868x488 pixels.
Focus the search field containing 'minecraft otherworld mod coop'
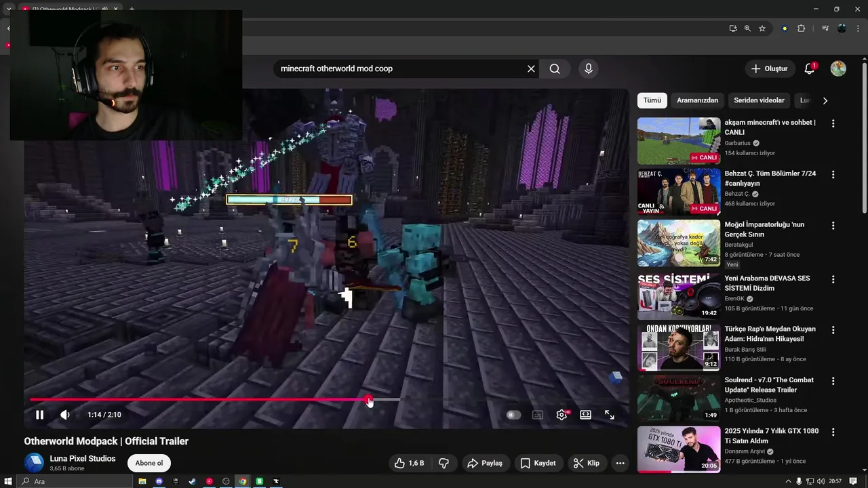400,68
